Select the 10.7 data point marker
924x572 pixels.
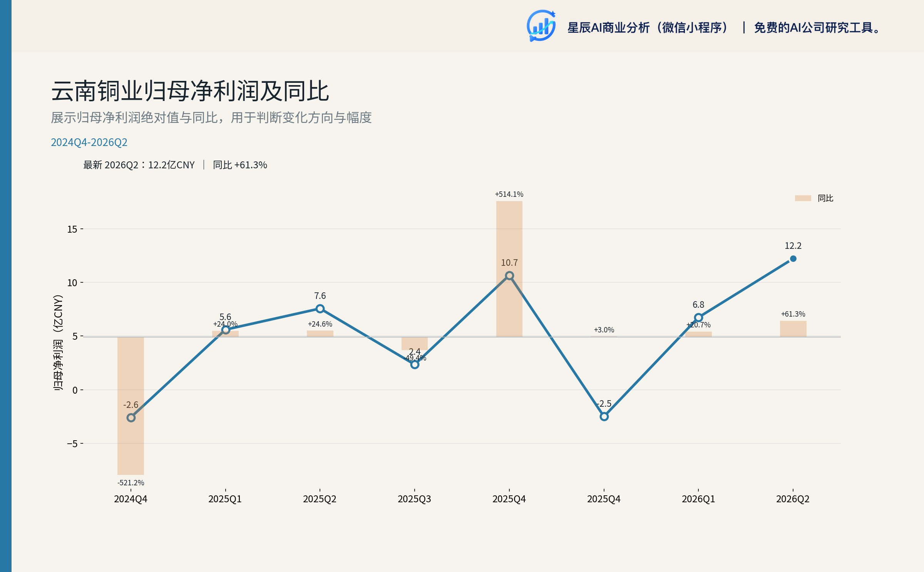click(509, 275)
